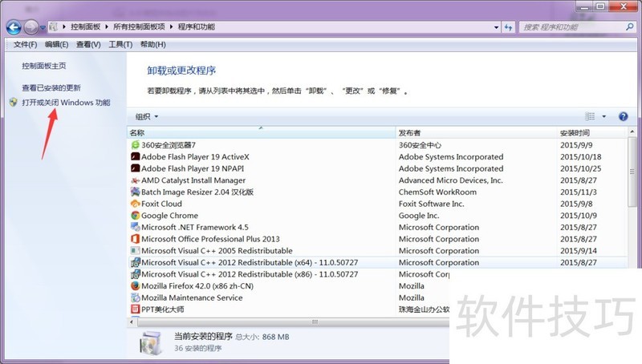
Task: Click publisher Foxit Software Inc.
Action: [x=432, y=204]
